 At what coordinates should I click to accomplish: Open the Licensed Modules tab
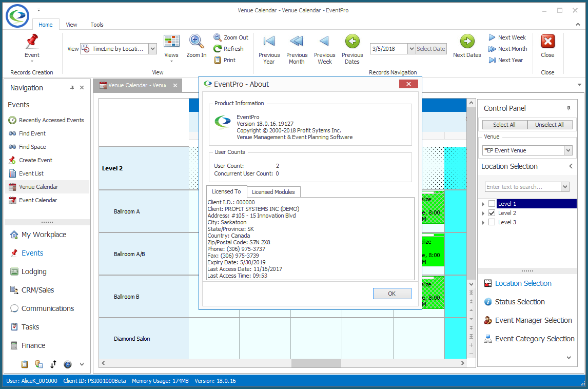[273, 192]
